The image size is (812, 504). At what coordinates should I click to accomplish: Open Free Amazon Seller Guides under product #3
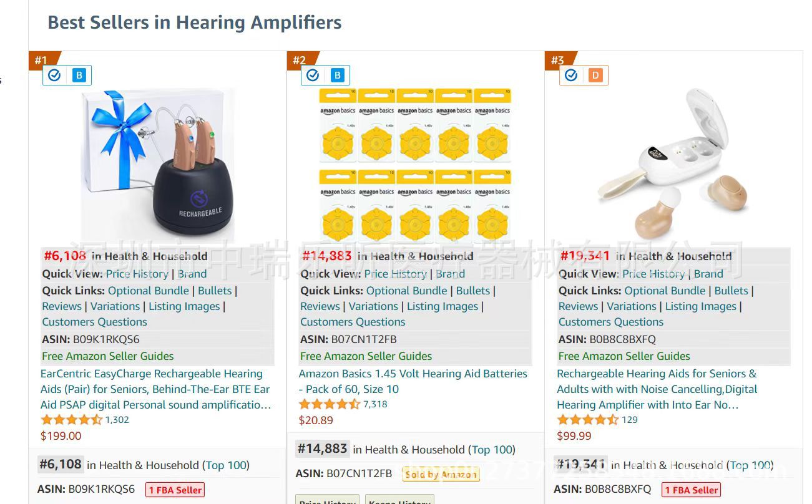pyautogui.click(x=624, y=356)
